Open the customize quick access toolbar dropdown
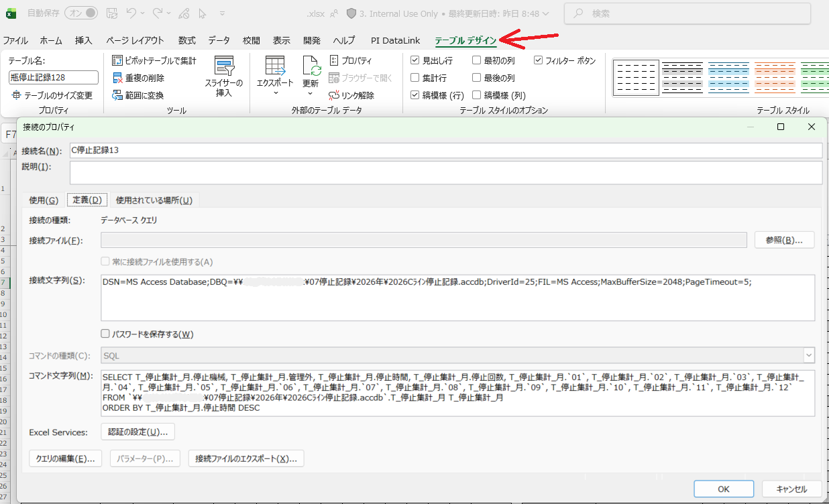Viewport: 829px width, 504px height. click(x=223, y=13)
